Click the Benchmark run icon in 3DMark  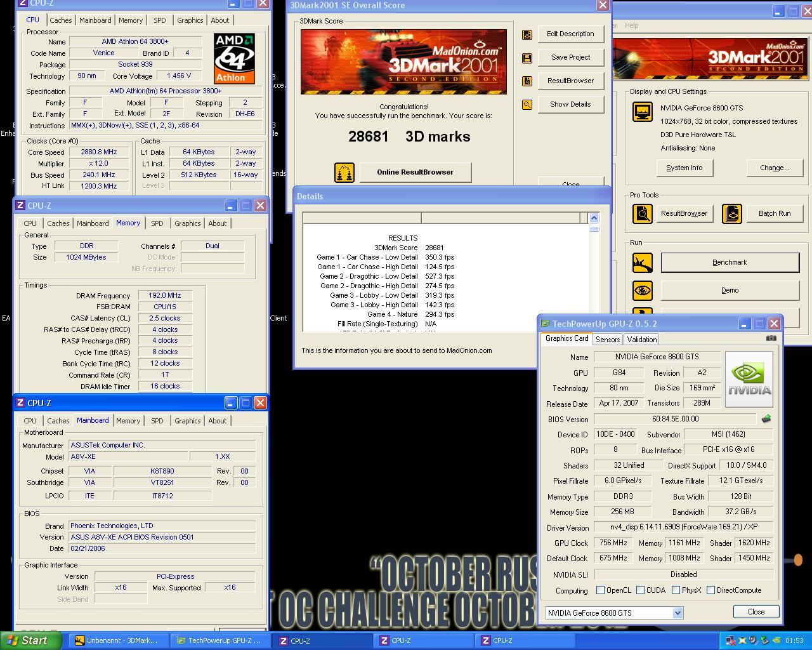643,262
